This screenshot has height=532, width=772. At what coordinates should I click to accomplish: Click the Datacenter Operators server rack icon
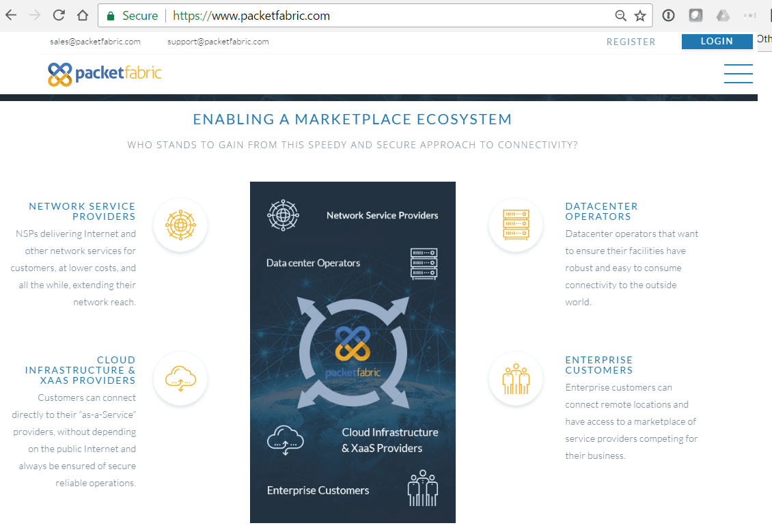[516, 225]
